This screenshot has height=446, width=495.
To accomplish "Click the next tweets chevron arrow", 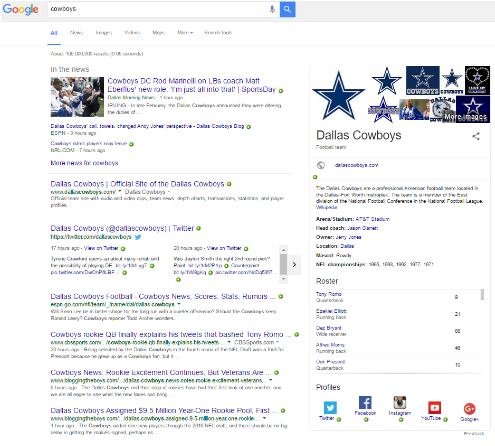I will tap(294, 265).
